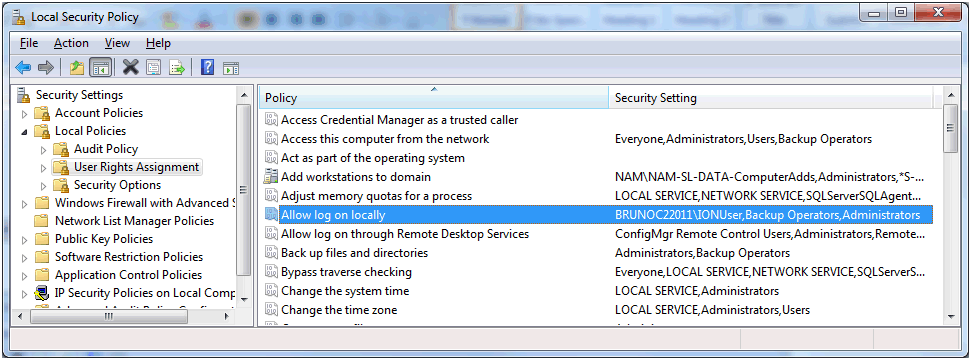Expand the Software Restriction Policies node
The height and width of the screenshot is (360, 971).
(x=25, y=257)
